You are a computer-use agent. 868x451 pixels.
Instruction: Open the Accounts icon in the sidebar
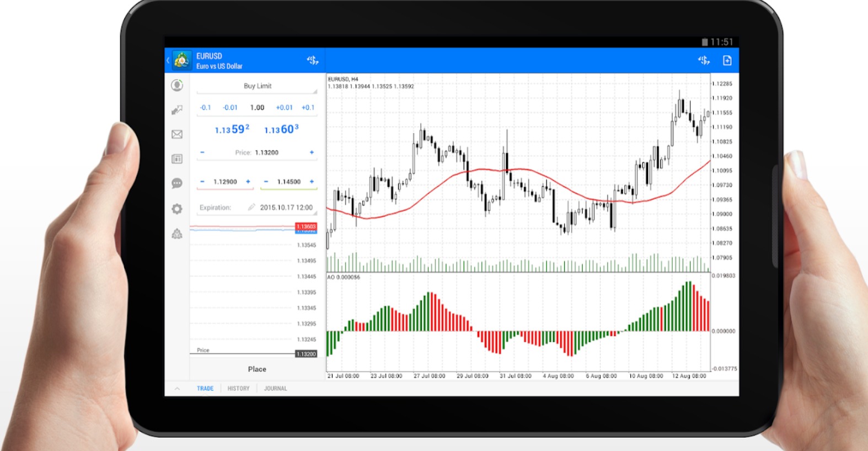click(x=176, y=85)
